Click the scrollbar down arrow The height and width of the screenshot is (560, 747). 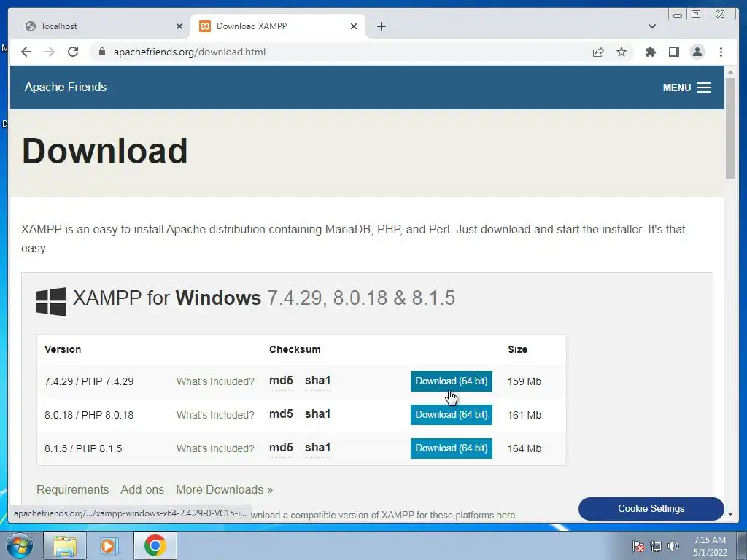[730, 514]
